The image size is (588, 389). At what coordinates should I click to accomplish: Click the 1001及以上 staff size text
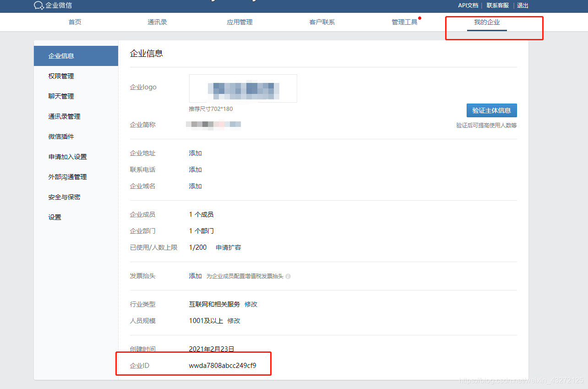[x=206, y=321]
